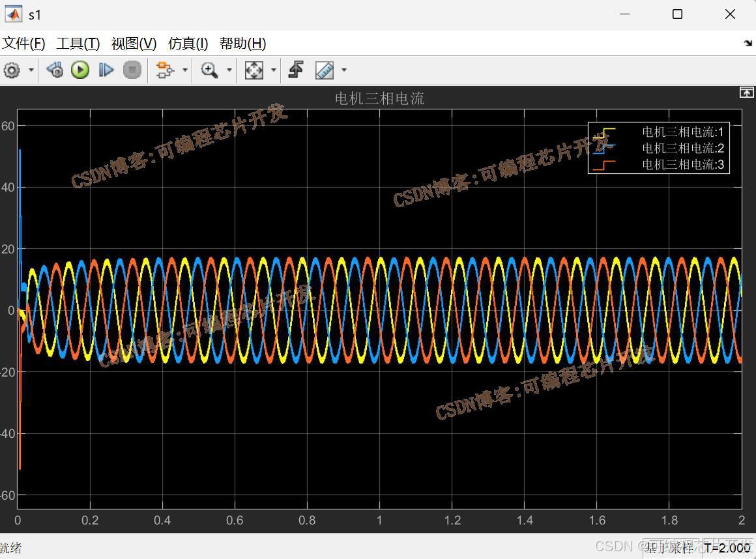The width and height of the screenshot is (756, 559).
Task: Click the step back icon
Action: [x=55, y=70]
